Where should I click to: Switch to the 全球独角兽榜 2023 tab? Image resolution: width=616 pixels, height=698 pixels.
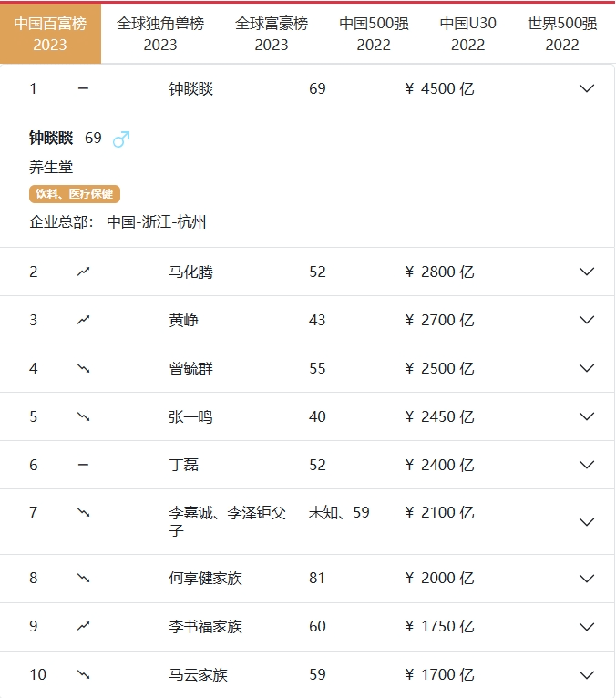[160, 34]
